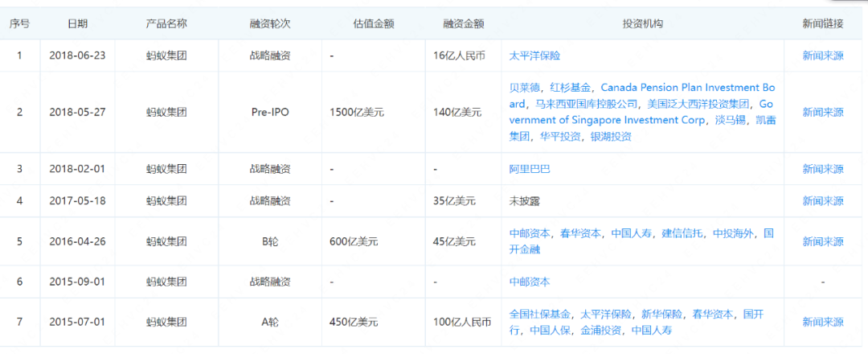The height and width of the screenshot is (354, 868).
Task: Click the 融资轮次 column header
Action: click(270, 24)
